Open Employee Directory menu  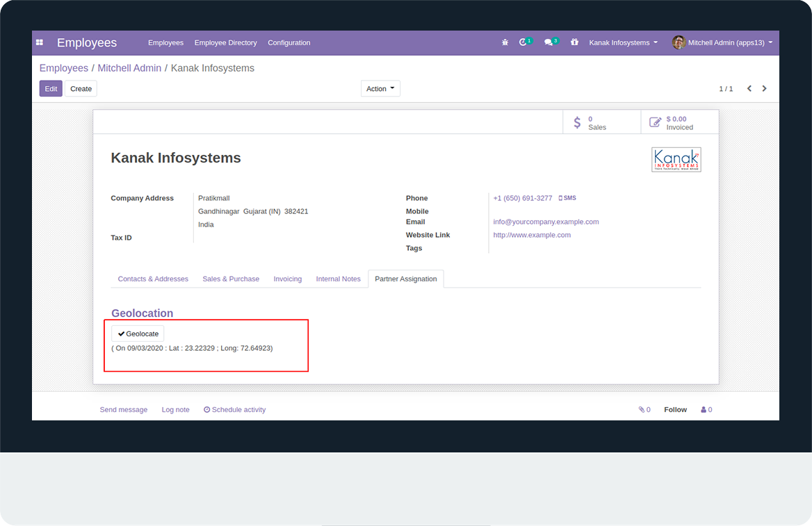point(226,42)
